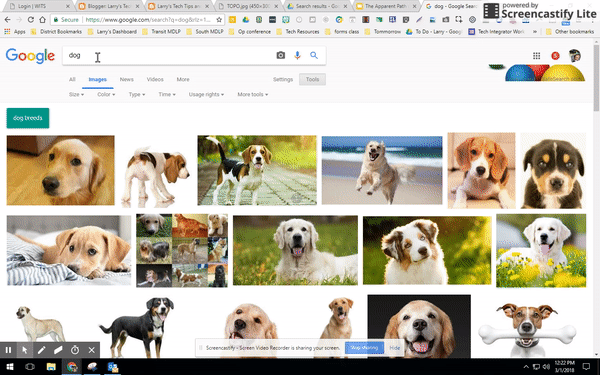
Task: Open the Usage rights dropdown
Action: point(206,95)
